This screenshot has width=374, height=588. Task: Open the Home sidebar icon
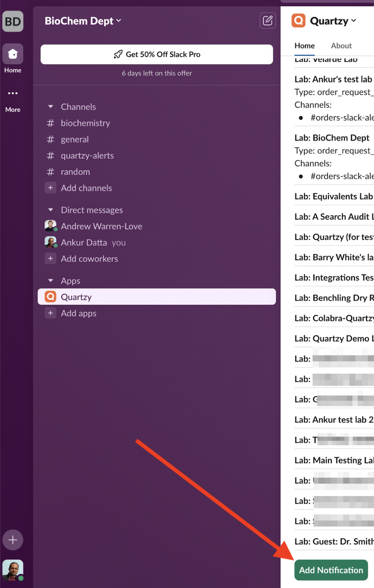click(13, 54)
